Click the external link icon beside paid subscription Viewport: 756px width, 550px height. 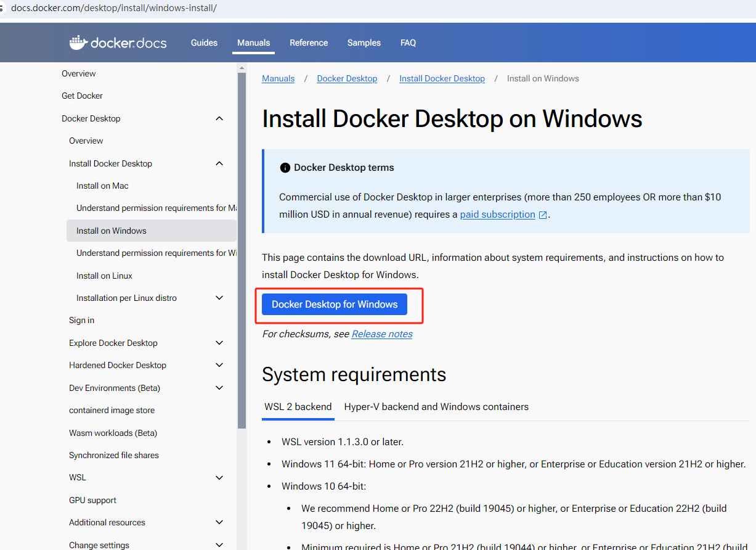click(543, 215)
